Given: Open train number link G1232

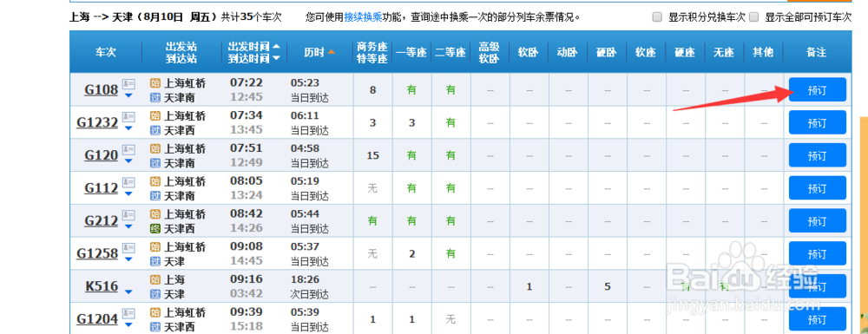Looking at the screenshot, I should coord(97,122).
